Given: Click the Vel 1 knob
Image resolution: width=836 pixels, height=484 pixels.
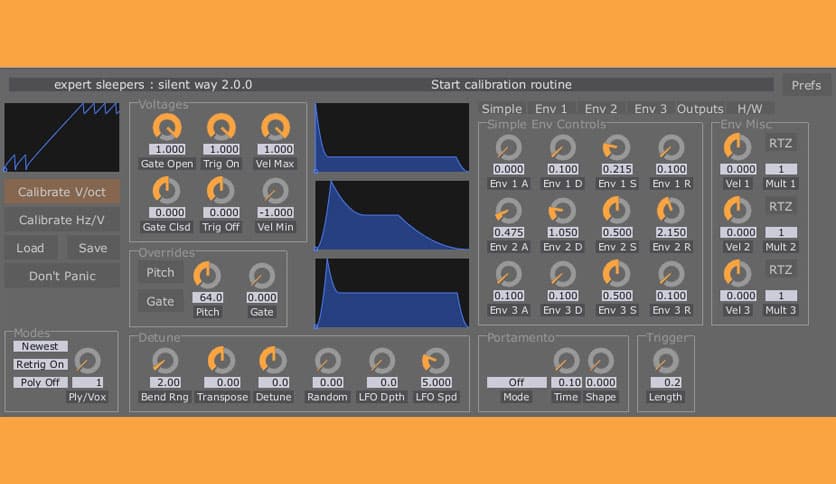Looking at the screenshot, I should coord(737,148).
